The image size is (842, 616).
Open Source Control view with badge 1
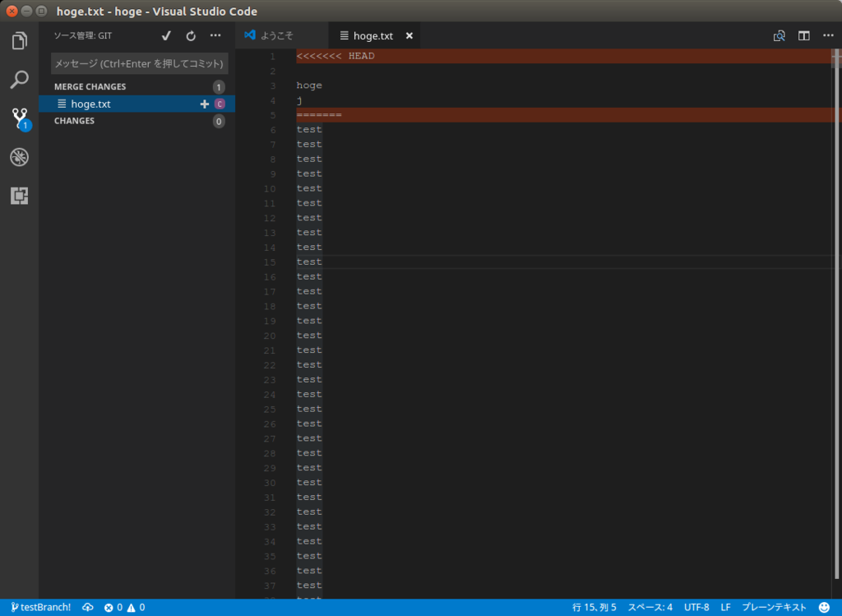point(21,118)
